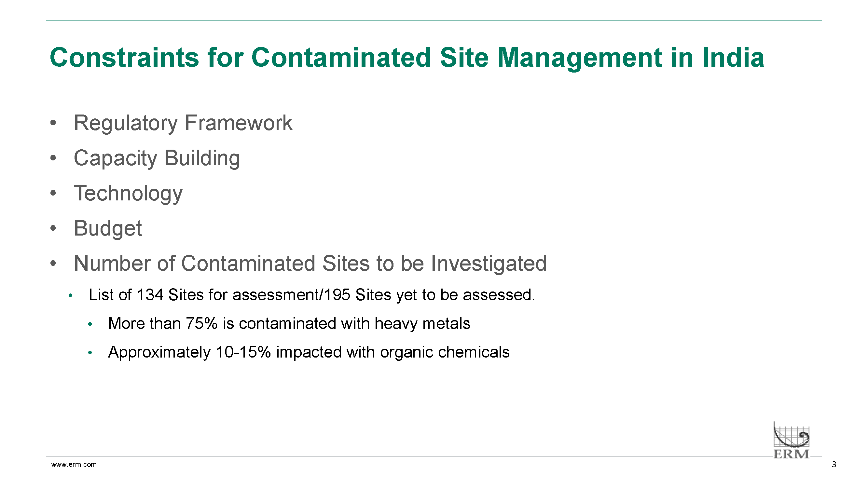The width and height of the screenshot is (868, 488).
Task: Click the green bullet beside Approximately 10-15%
Action: pyautogui.click(x=90, y=353)
